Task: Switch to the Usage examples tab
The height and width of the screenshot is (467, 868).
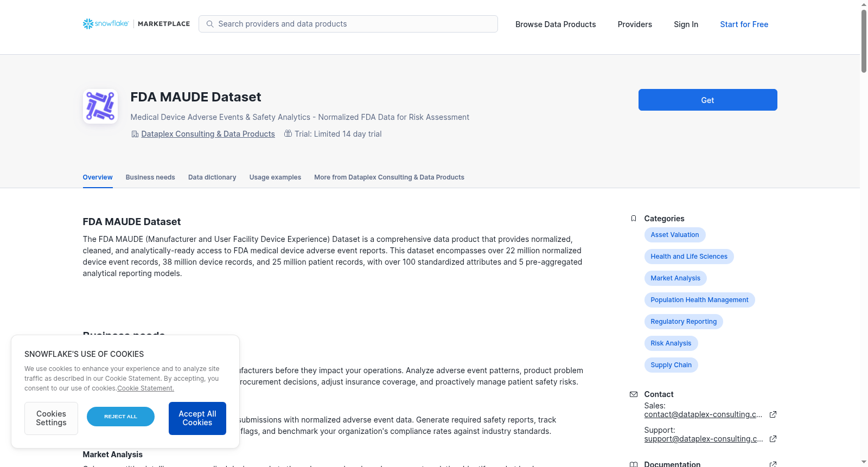Action: 275,177
